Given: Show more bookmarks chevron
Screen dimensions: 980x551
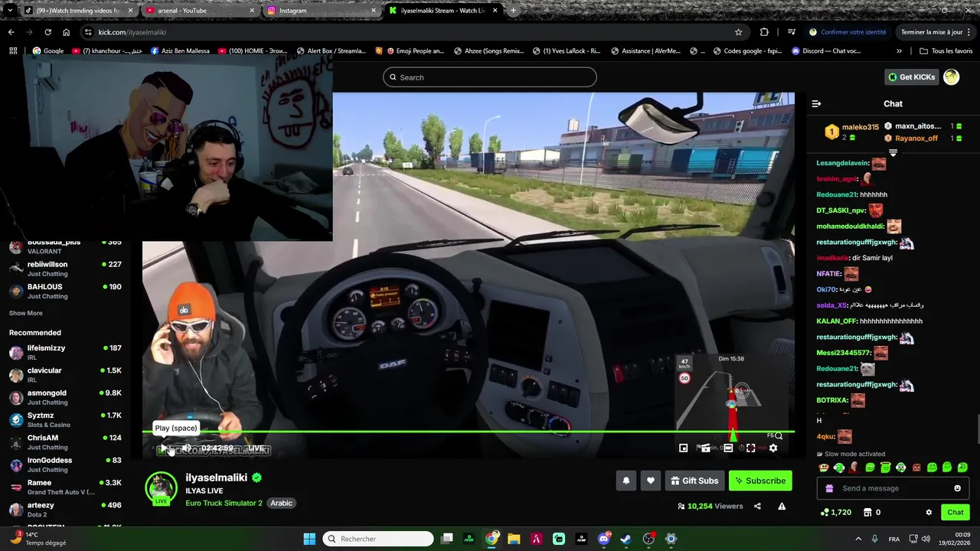Looking at the screenshot, I should (x=900, y=51).
